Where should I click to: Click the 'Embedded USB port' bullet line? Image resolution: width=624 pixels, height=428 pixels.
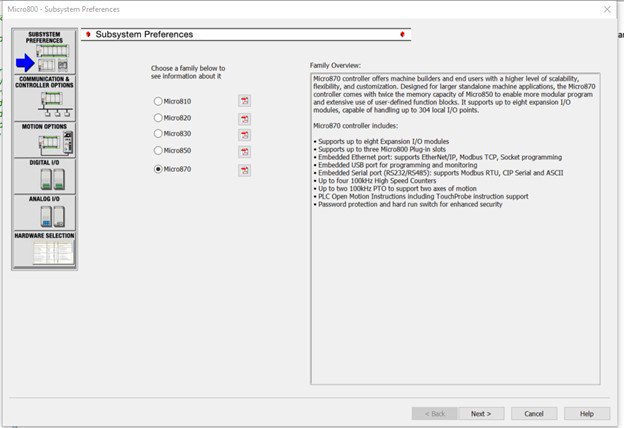(396, 165)
